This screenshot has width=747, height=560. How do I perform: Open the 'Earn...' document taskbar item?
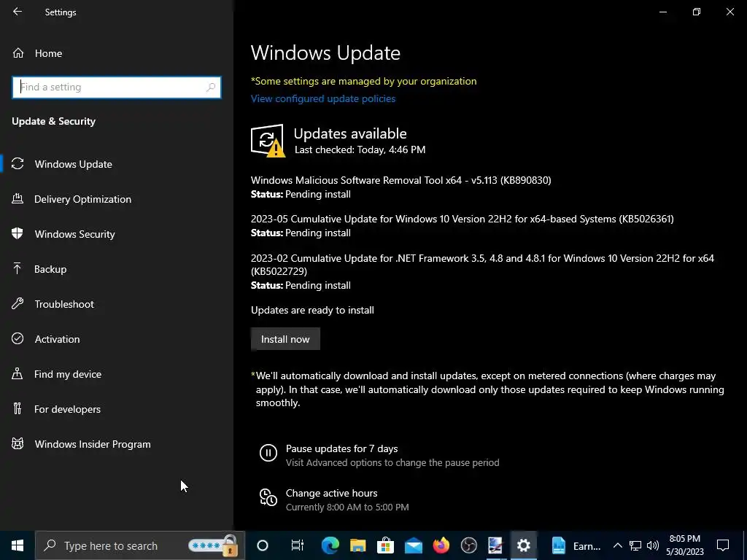coord(576,545)
